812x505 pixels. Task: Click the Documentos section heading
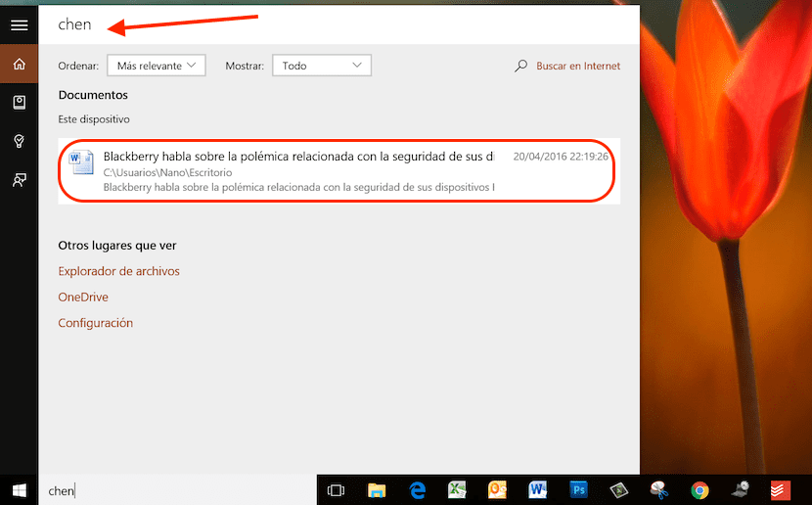coord(93,95)
